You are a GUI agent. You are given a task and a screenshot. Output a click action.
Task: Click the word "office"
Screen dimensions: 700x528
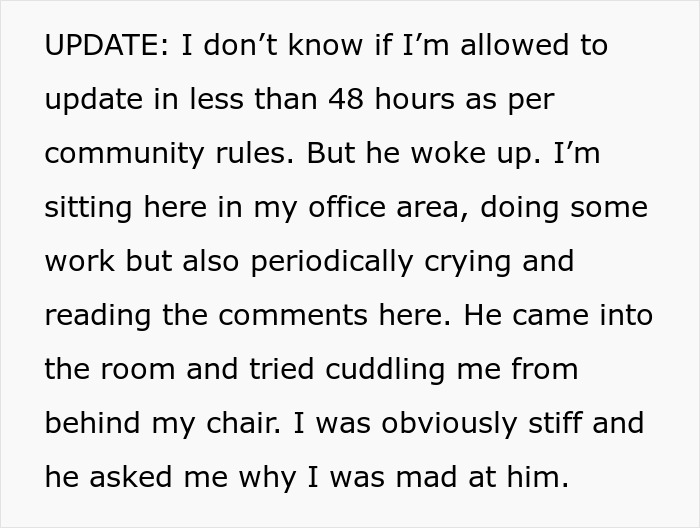coord(347,207)
